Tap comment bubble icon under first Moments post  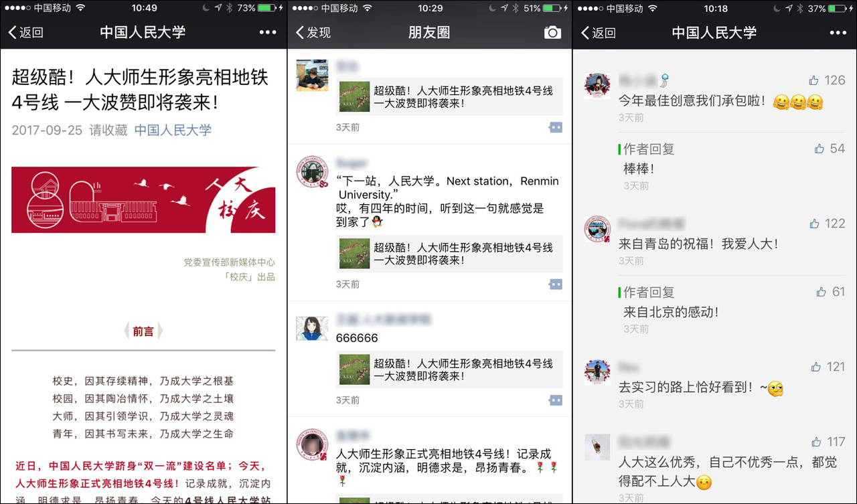[556, 127]
